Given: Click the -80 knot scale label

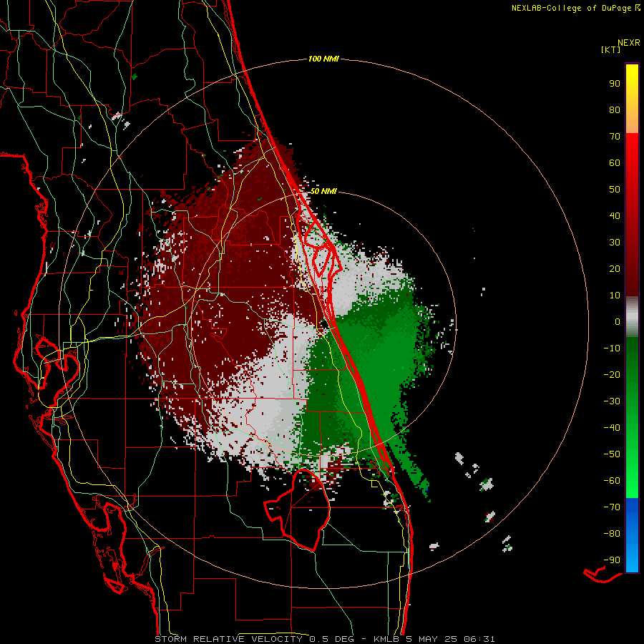Looking at the screenshot, I should pos(612,534).
